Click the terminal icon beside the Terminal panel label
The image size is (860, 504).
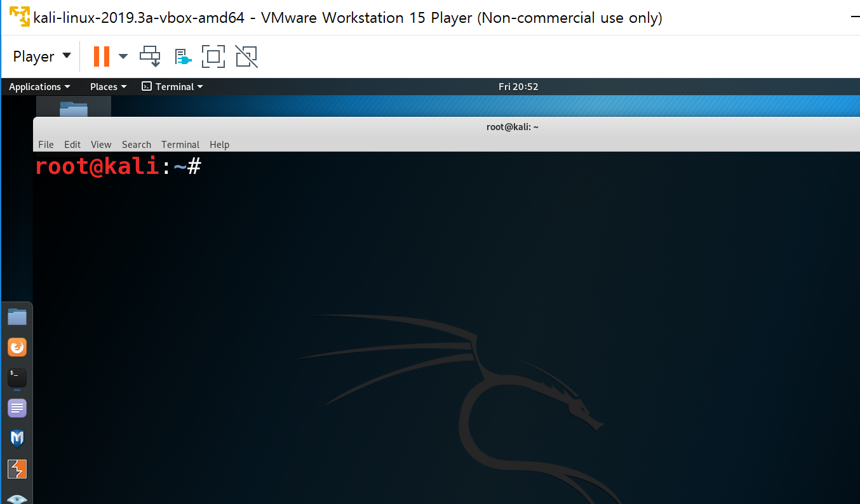click(147, 86)
